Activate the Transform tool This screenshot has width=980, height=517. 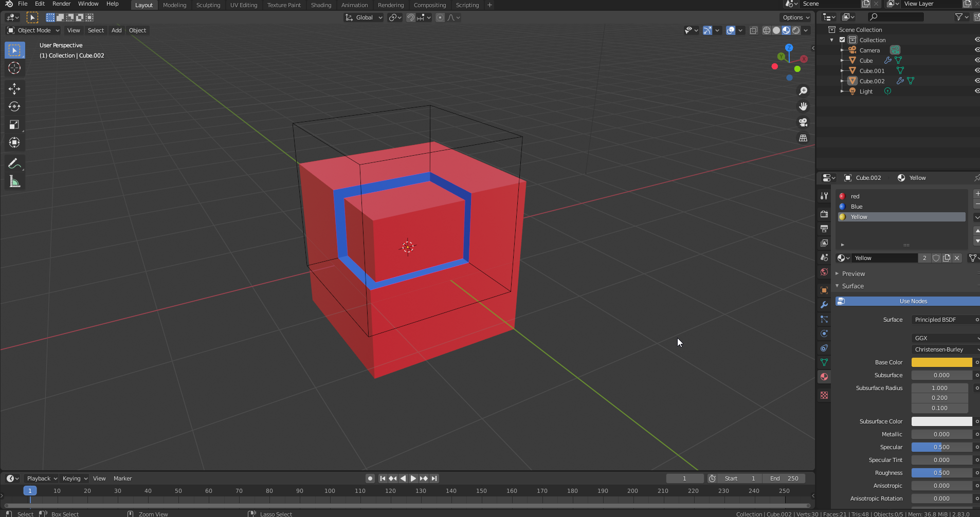[14, 142]
